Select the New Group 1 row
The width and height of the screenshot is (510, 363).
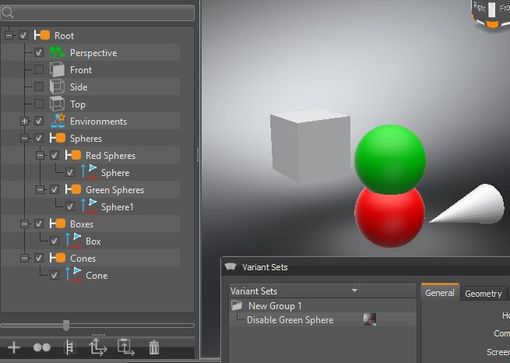323,306
